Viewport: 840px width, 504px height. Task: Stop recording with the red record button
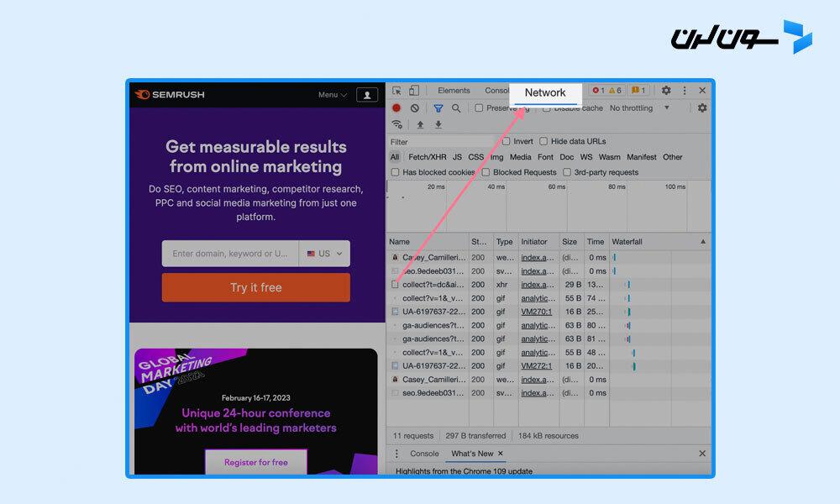[x=396, y=108]
